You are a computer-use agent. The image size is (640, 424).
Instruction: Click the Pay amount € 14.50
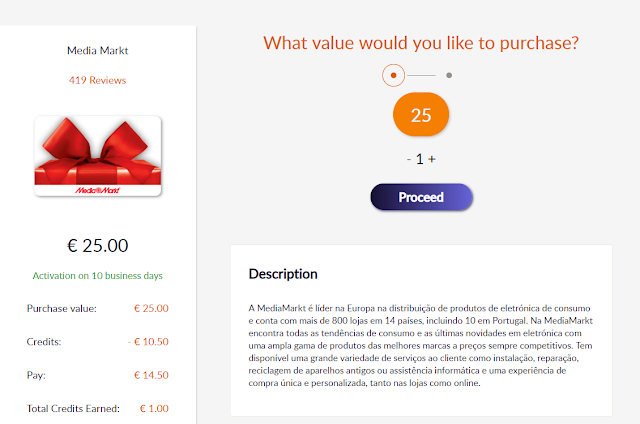[x=151, y=375]
